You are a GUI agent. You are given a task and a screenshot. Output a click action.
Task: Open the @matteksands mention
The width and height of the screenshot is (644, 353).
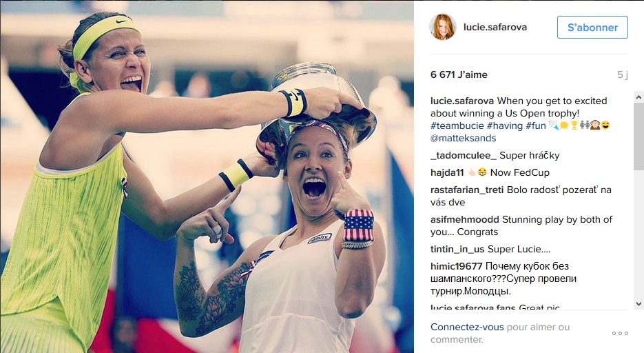[464, 138]
